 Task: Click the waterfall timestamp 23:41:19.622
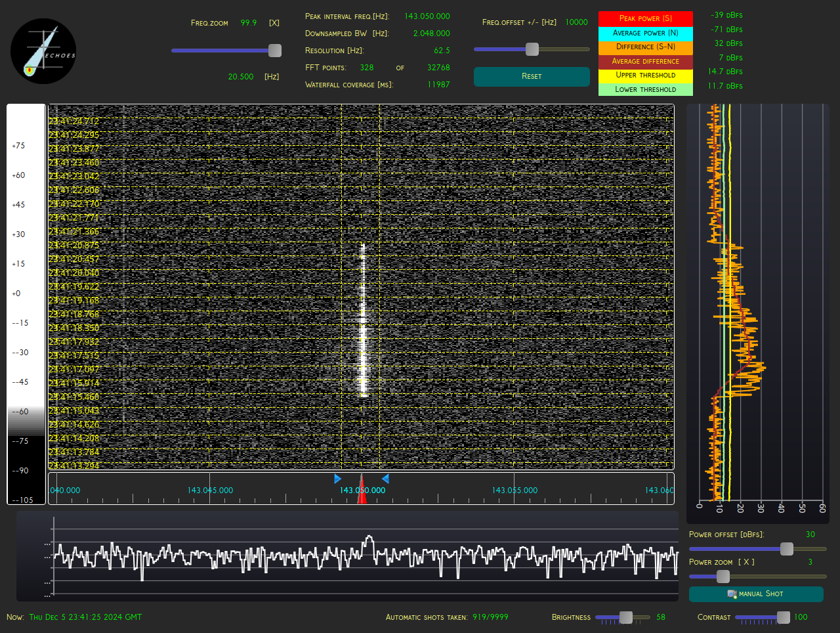pos(73,286)
